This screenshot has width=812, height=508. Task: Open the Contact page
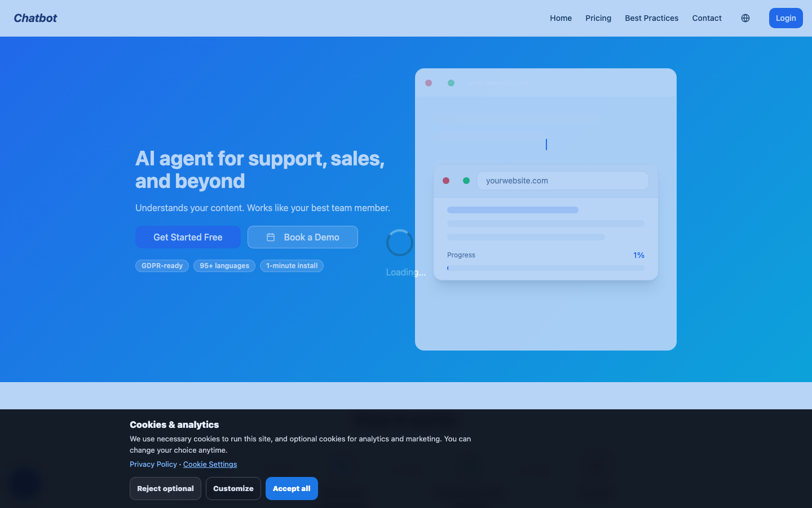point(707,18)
